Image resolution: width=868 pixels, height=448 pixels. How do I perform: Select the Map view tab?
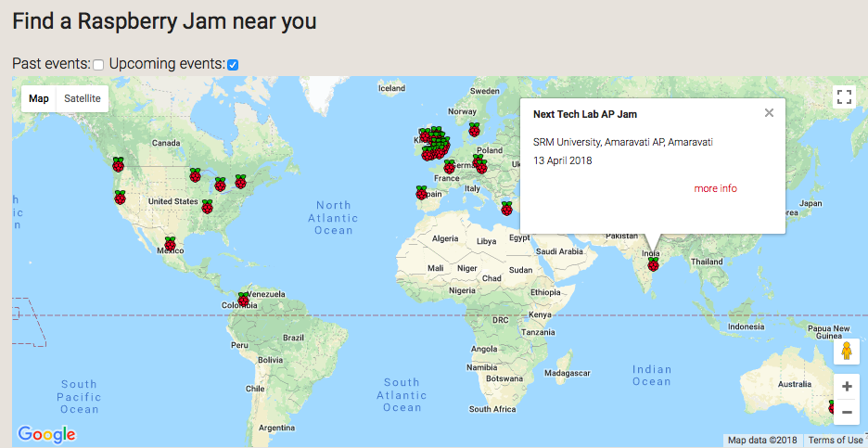tap(39, 98)
